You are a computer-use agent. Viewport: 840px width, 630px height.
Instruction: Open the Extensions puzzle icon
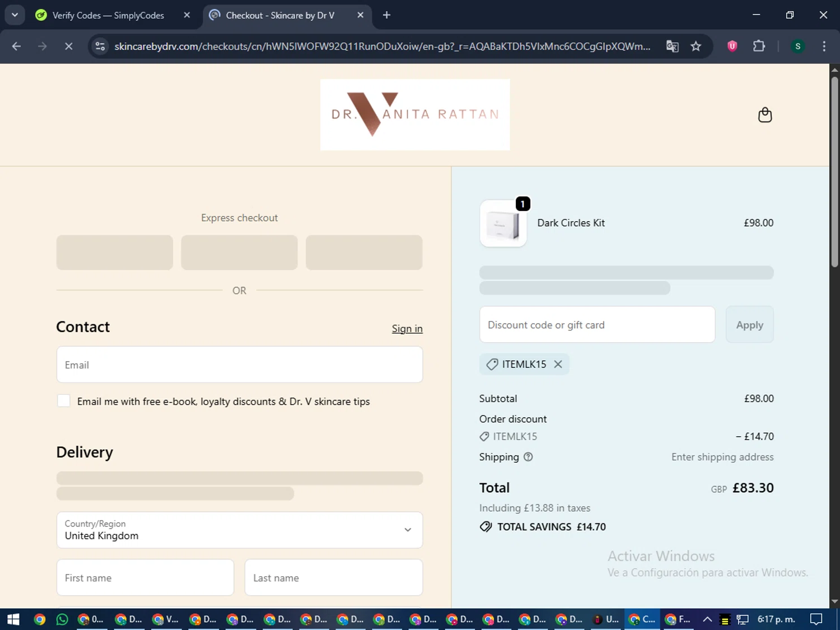point(759,46)
